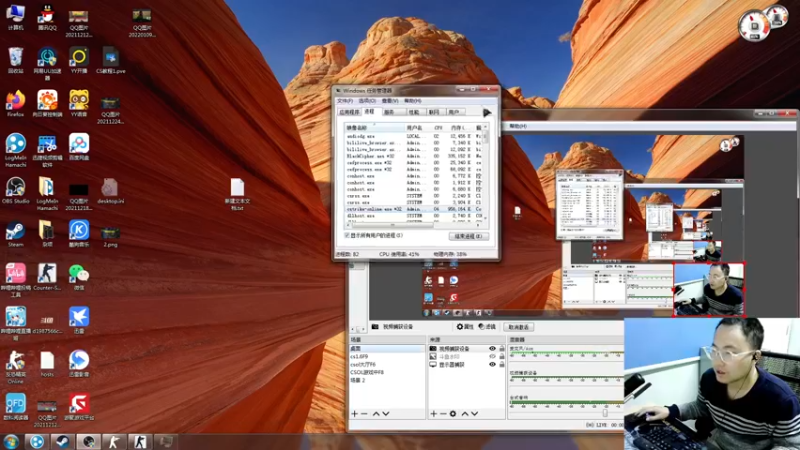Add a source with the plus icon in the OBS Sources panel
The width and height of the screenshot is (800, 450).
point(433,414)
